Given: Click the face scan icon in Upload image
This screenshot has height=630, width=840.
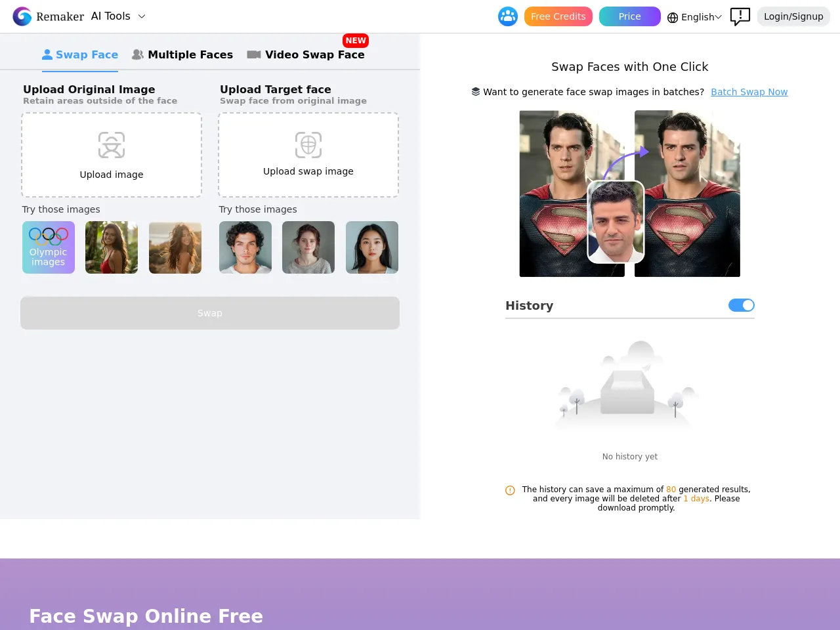Looking at the screenshot, I should (112, 145).
